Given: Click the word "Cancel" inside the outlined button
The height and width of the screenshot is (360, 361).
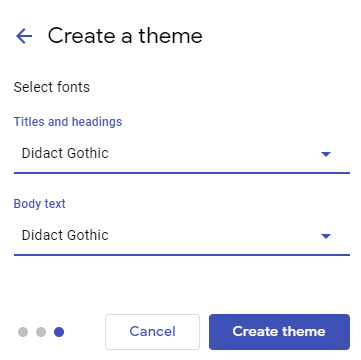Looking at the screenshot, I should (x=152, y=332).
